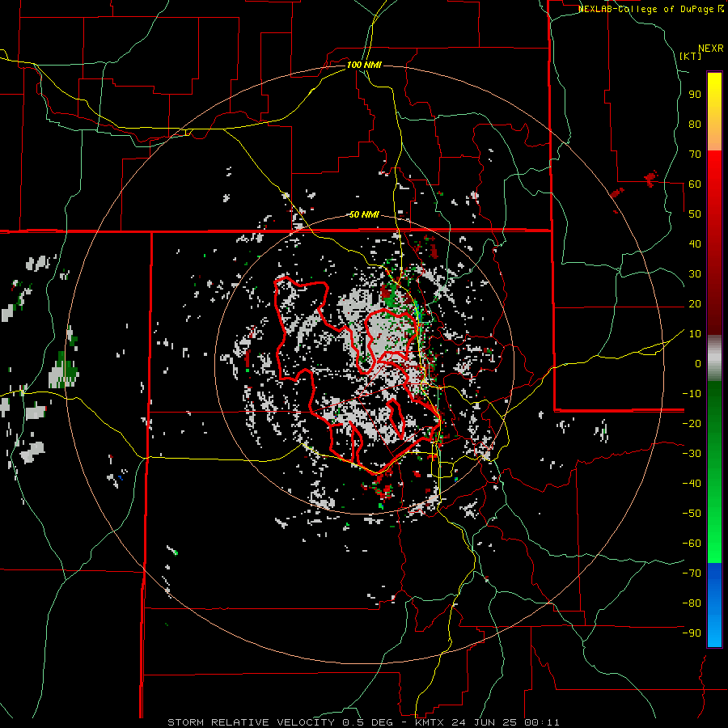Click the 70 value on the velocity scale
This screenshot has height=728, width=728.
695,154
